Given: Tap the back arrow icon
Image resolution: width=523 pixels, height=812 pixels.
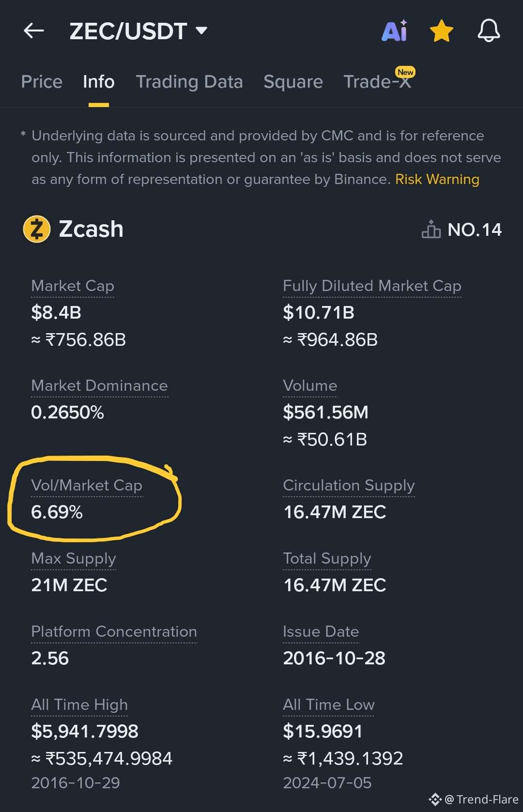Looking at the screenshot, I should point(34,31).
